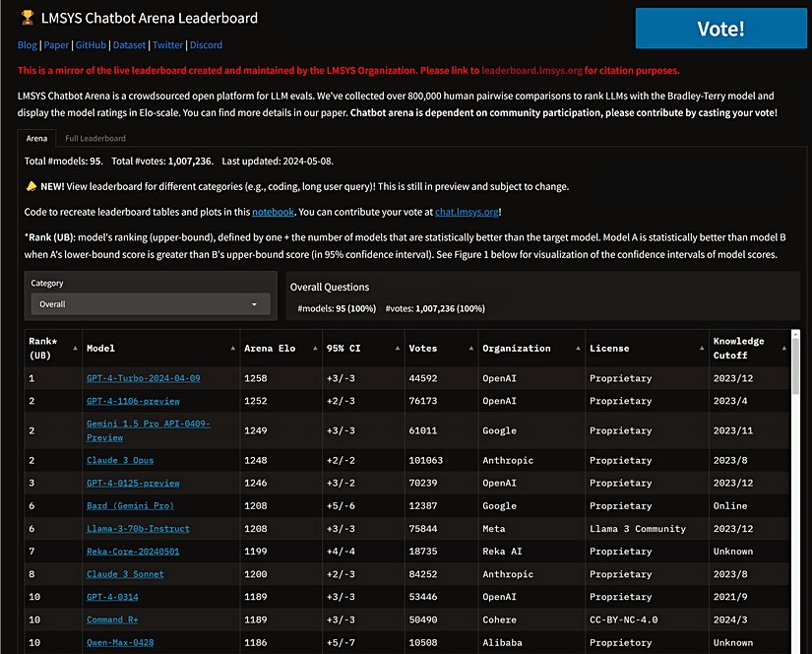
Task: Open the Claude 3 Opus model link
Action: (x=120, y=460)
